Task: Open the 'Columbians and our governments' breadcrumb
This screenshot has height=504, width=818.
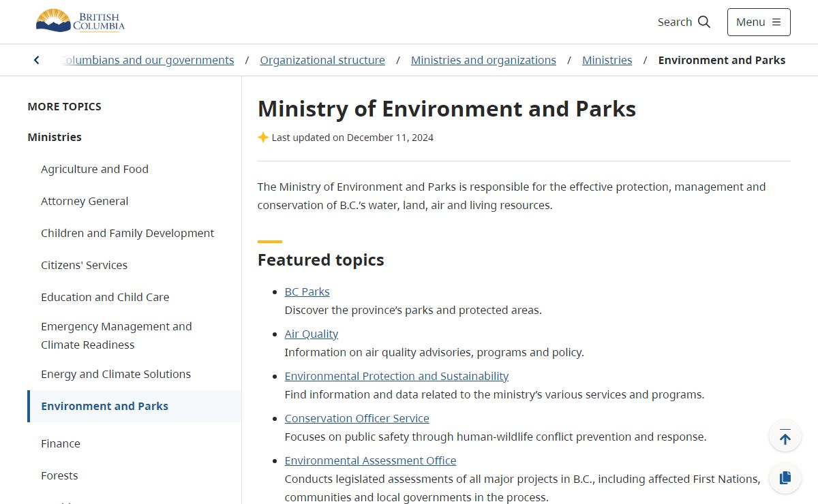Action: (x=147, y=60)
